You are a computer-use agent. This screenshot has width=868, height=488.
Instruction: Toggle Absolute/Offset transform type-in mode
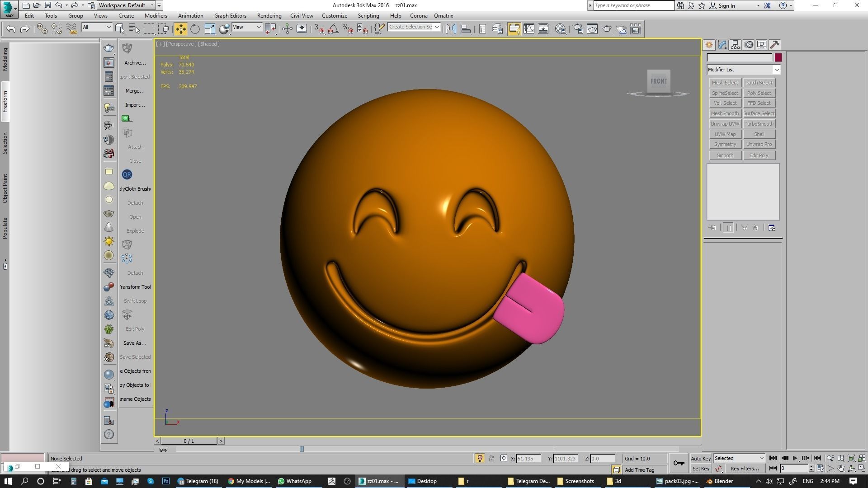(504, 458)
